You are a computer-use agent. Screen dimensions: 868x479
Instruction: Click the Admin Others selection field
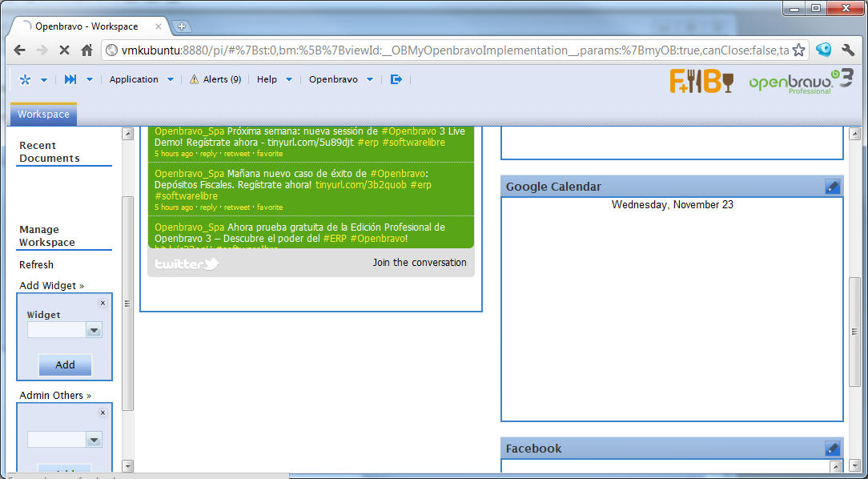(57, 441)
